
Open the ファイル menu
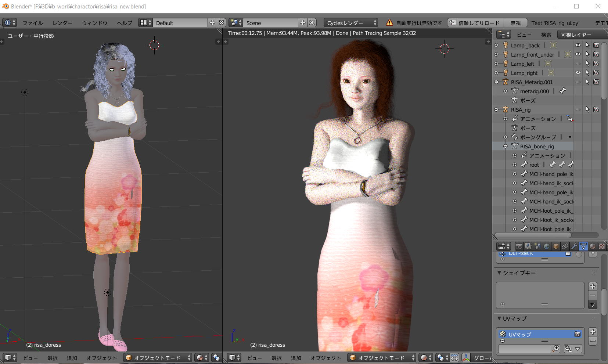point(32,23)
